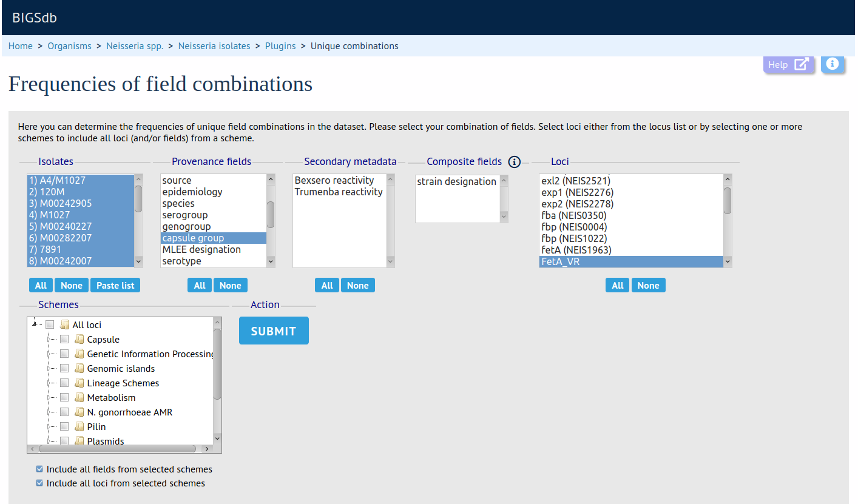Expand the N. gonorrhoeae AMR tree node
The image size is (858, 504).
(49, 412)
